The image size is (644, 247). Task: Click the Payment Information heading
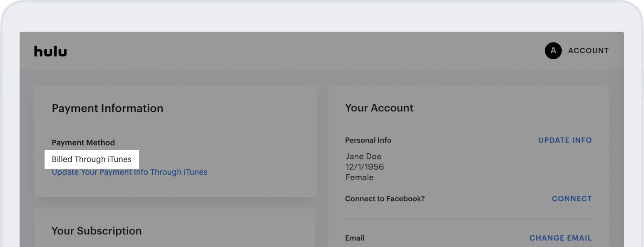tap(107, 108)
